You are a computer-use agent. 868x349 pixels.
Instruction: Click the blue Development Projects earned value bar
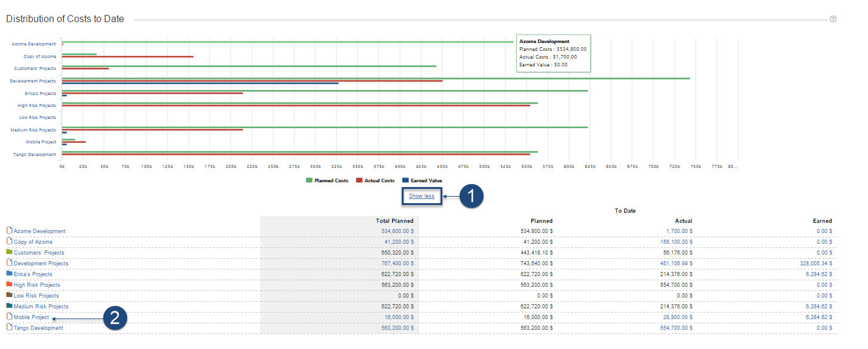(x=200, y=83)
